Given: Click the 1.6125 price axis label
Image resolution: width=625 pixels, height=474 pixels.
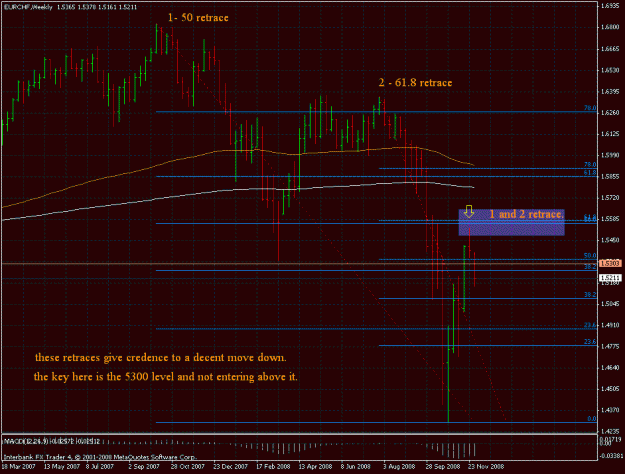Looking at the screenshot, I should (610, 134).
